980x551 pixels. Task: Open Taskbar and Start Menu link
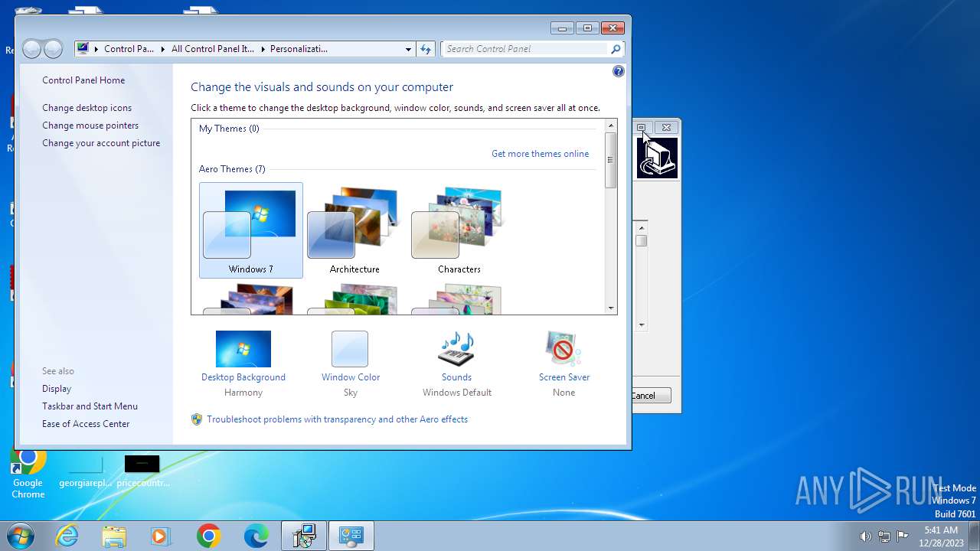tap(90, 406)
